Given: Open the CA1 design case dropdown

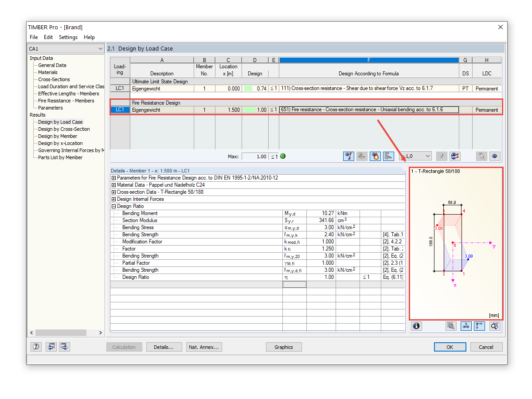Looking at the screenshot, I should click(x=66, y=49).
